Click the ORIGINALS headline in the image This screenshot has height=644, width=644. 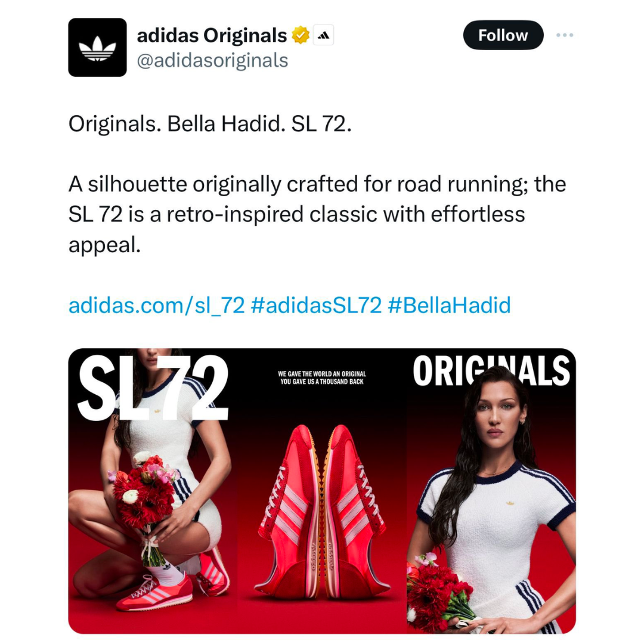click(491, 371)
